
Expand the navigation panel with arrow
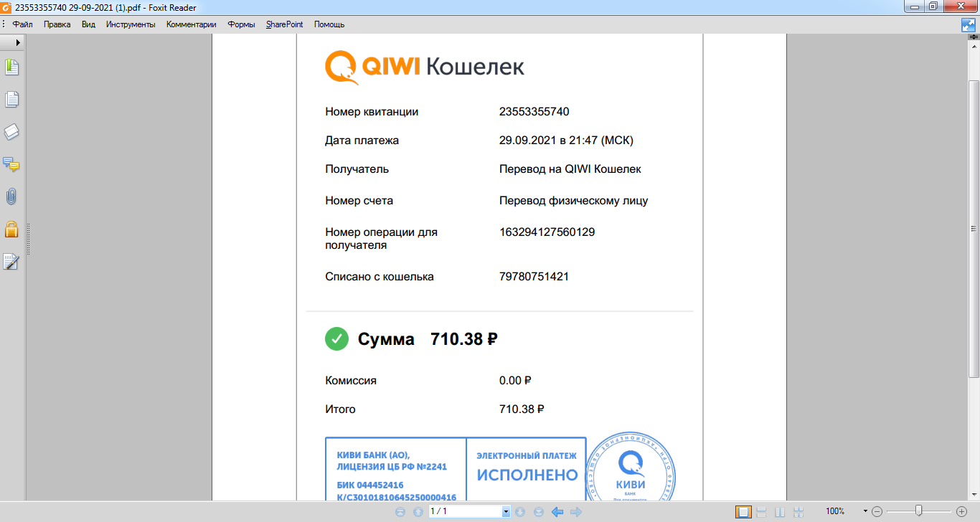18,43
